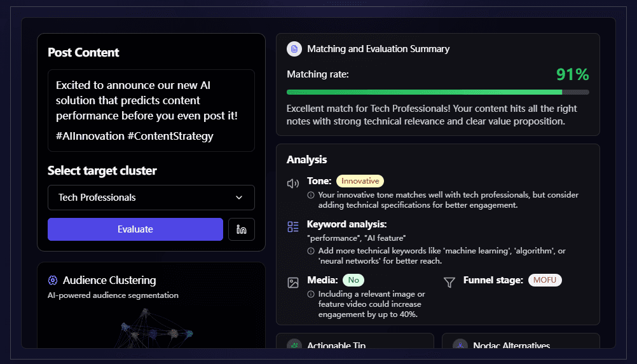Click the Keyword analysis list icon
Viewport: 637px width, 364px height.
coord(293,227)
